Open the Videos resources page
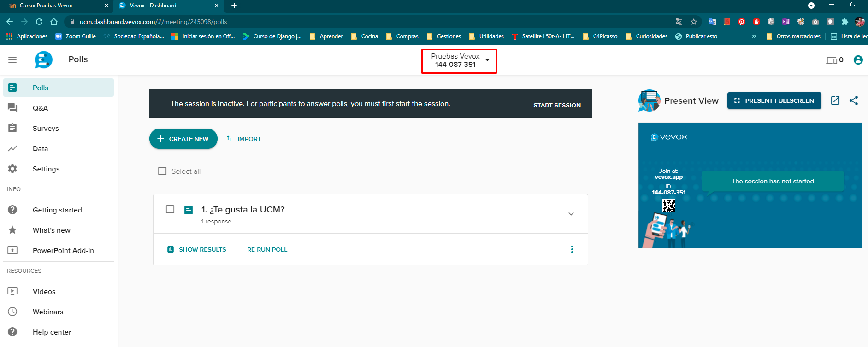The width and height of the screenshot is (868, 347). point(59,291)
